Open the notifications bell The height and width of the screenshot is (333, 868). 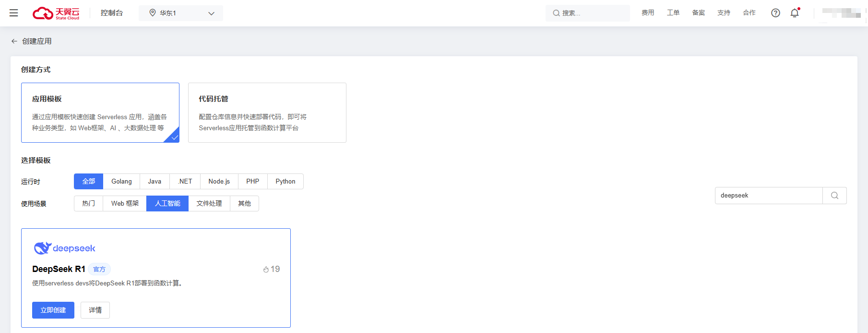795,13
